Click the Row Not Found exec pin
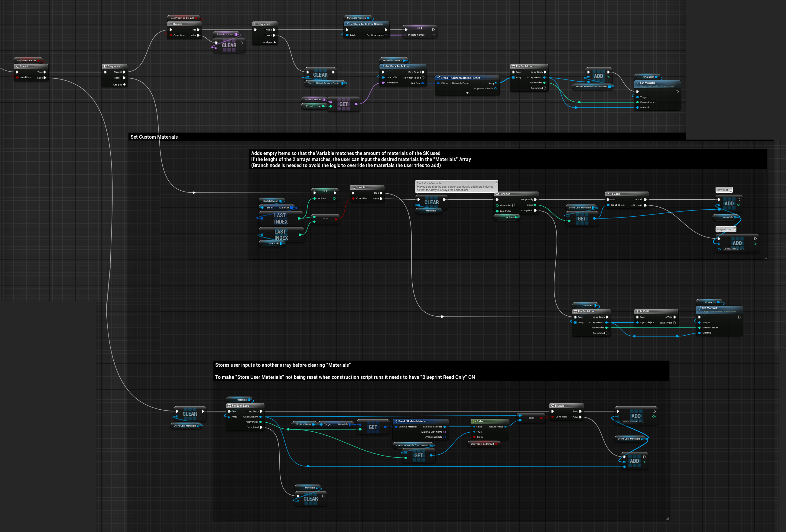Image resolution: width=786 pixels, height=532 pixels. click(423, 78)
